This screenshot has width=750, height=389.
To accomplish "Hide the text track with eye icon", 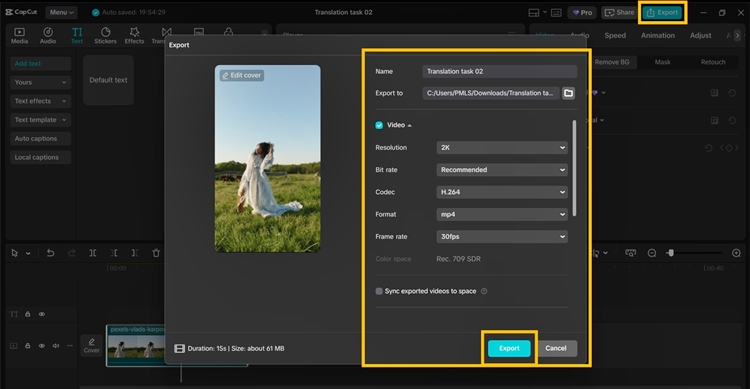I will (42, 314).
